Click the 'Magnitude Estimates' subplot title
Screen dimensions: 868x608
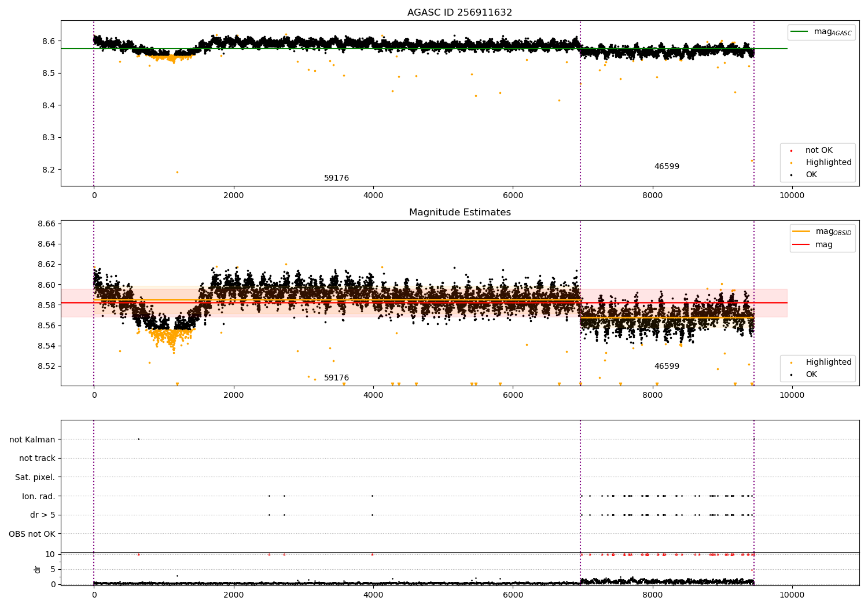pyautogui.click(x=459, y=213)
